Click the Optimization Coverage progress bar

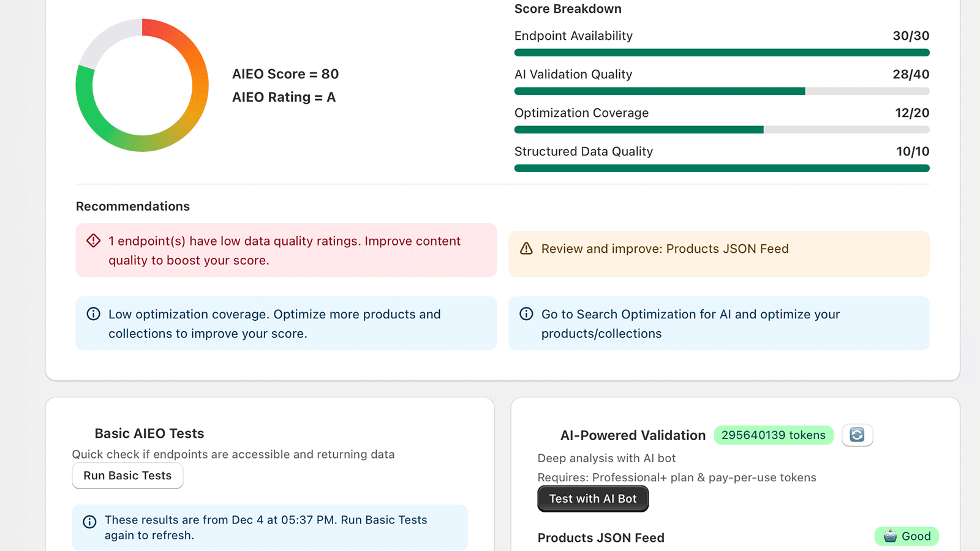(x=722, y=129)
